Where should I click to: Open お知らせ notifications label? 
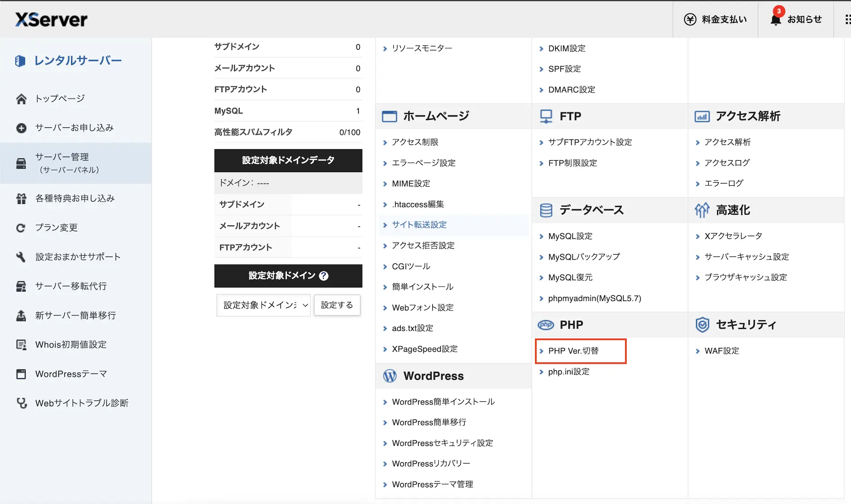[804, 19]
